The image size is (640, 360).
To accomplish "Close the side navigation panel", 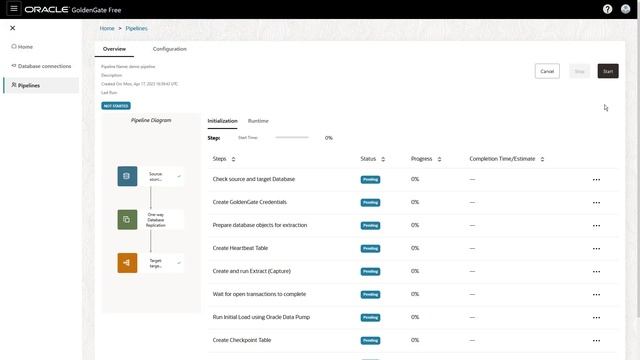I will [13, 28].
